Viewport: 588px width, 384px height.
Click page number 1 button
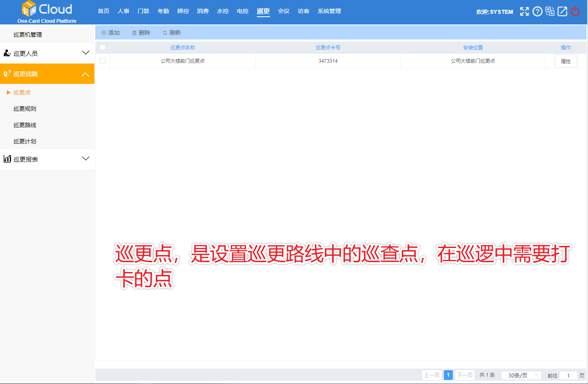point(448,375)
